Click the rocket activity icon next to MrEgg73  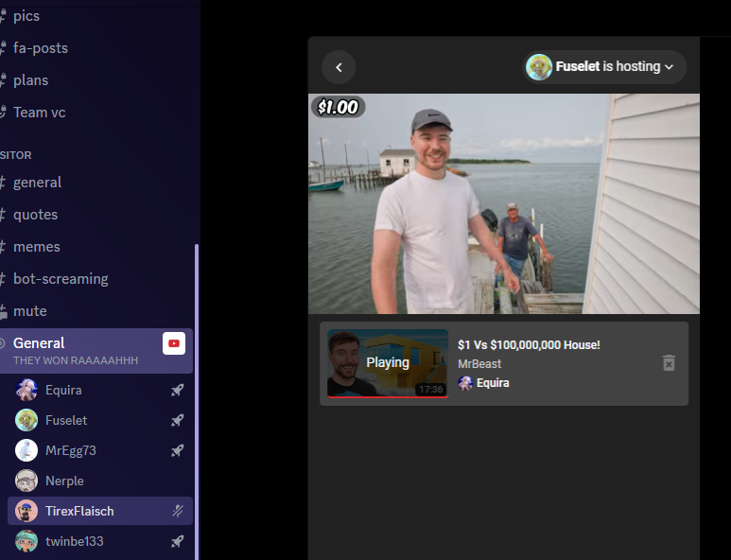tap(177, 451)
